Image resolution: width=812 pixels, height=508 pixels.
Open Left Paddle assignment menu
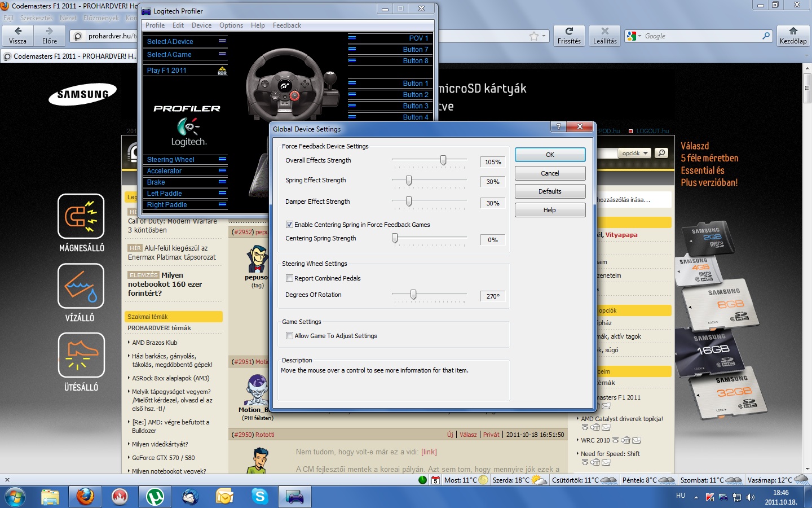pos(222,193)
